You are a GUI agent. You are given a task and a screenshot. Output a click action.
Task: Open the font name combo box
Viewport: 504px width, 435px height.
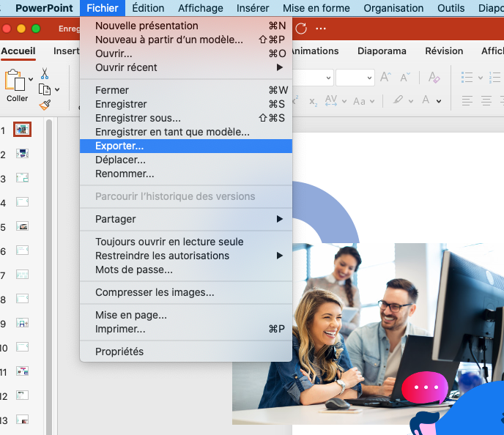312,78
